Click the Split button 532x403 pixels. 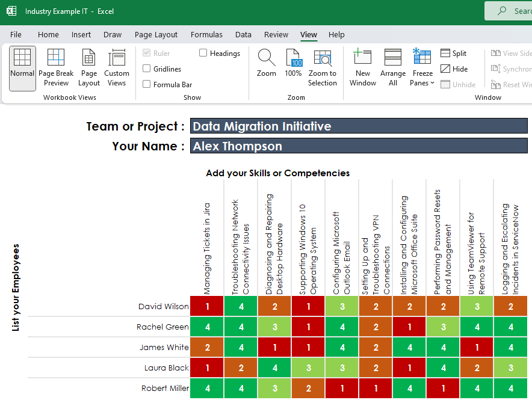pyautogui.click(x=454, y=53)
